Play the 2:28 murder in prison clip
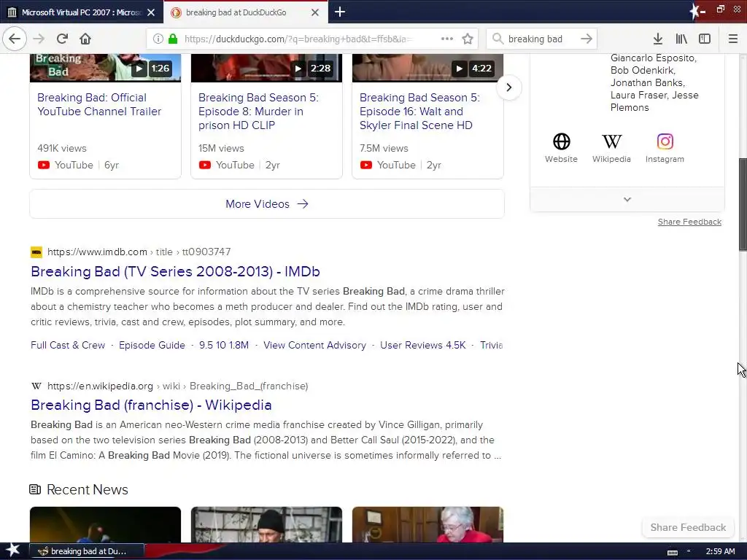The height and width of the screenshot is (560, 747). pos(298,69)
